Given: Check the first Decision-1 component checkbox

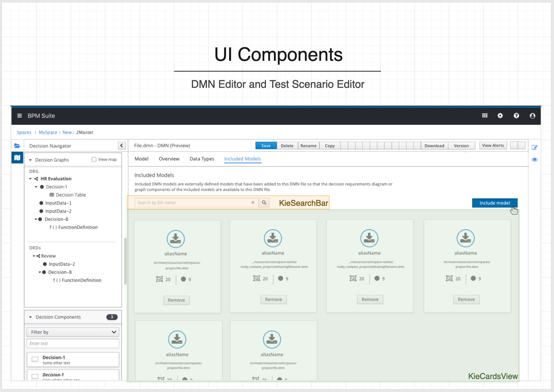Looking at the screenshot, I should tap(35, 359).
